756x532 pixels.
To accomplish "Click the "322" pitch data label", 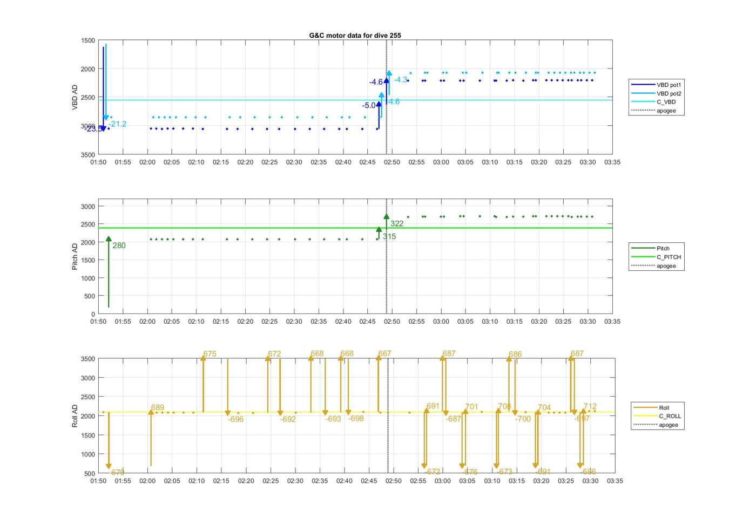I will point(397,223).
